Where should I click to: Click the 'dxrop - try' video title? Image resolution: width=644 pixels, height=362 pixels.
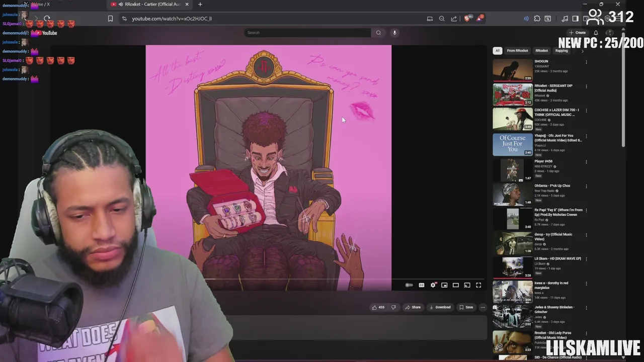(x=553, y=237)
